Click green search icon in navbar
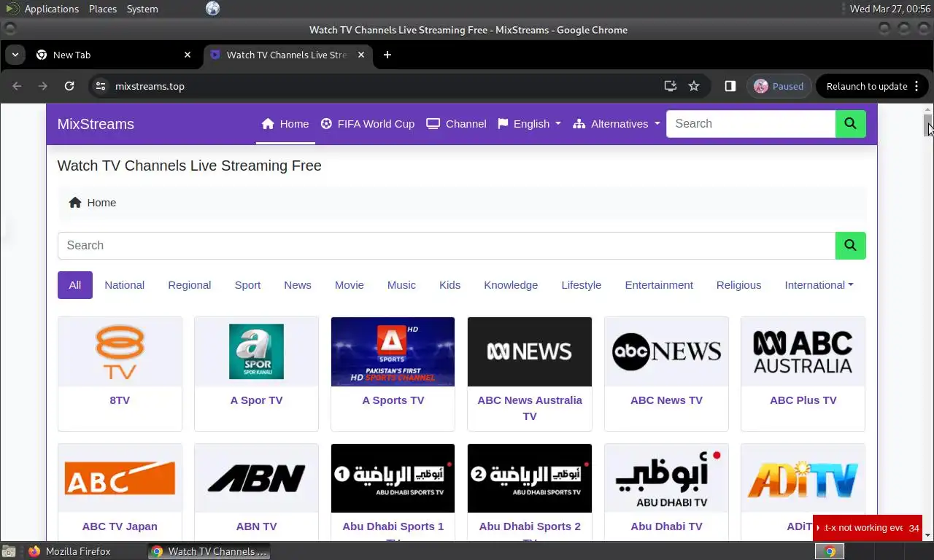Image resolution: width=934 pixels, height=560 pixels. point(850,124)
